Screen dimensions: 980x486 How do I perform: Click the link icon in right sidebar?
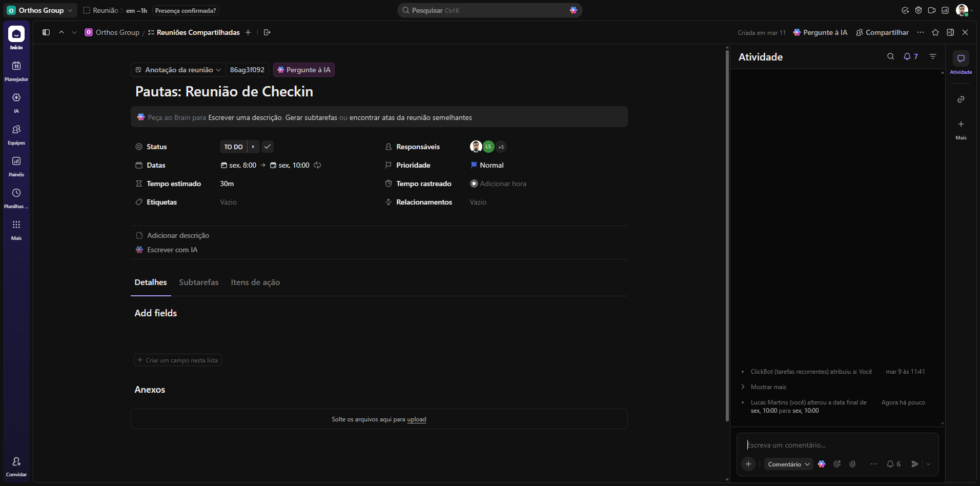click(x=961, y=99)
